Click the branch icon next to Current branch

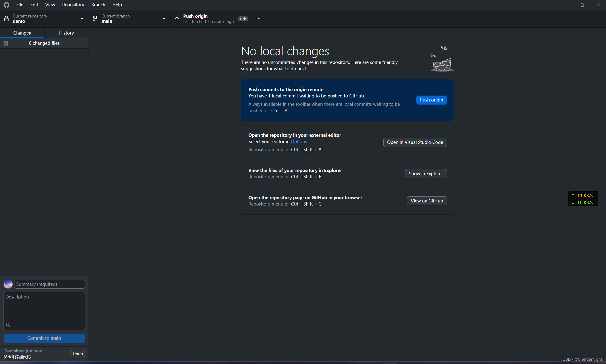[95, 19]
